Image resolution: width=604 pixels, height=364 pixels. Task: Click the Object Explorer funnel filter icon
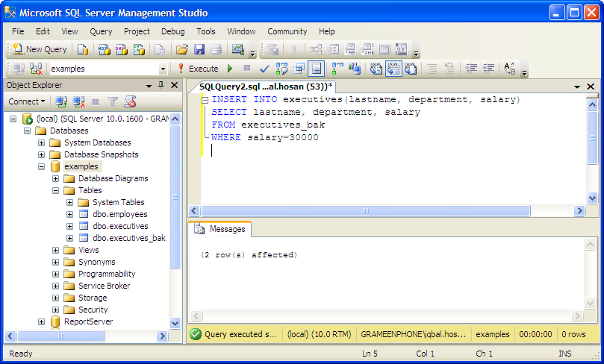[113, 101]
